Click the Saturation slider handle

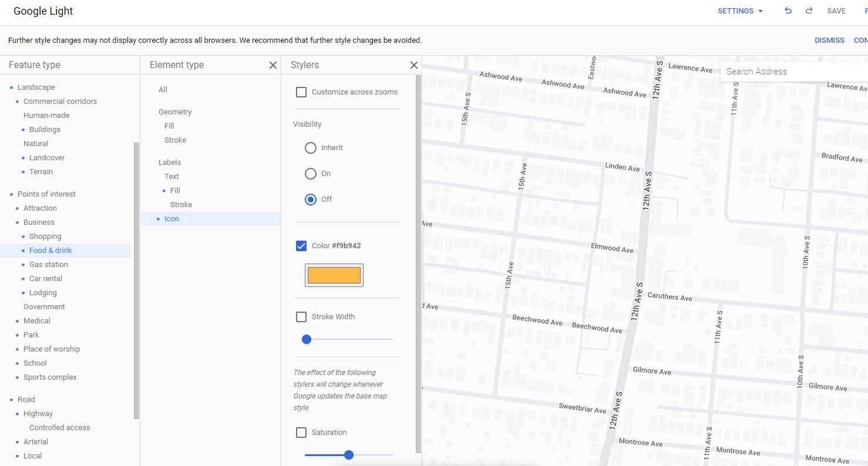[349, 455]
